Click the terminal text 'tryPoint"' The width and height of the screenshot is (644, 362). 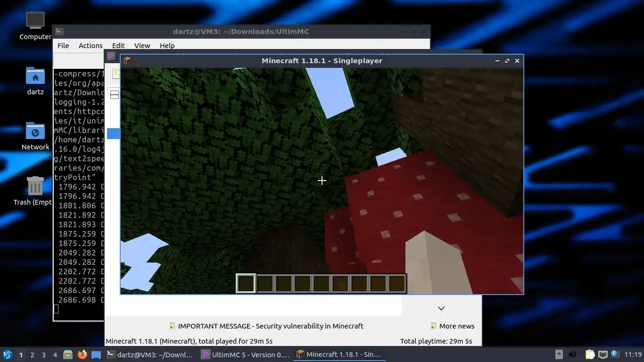[x=74, y=177]
